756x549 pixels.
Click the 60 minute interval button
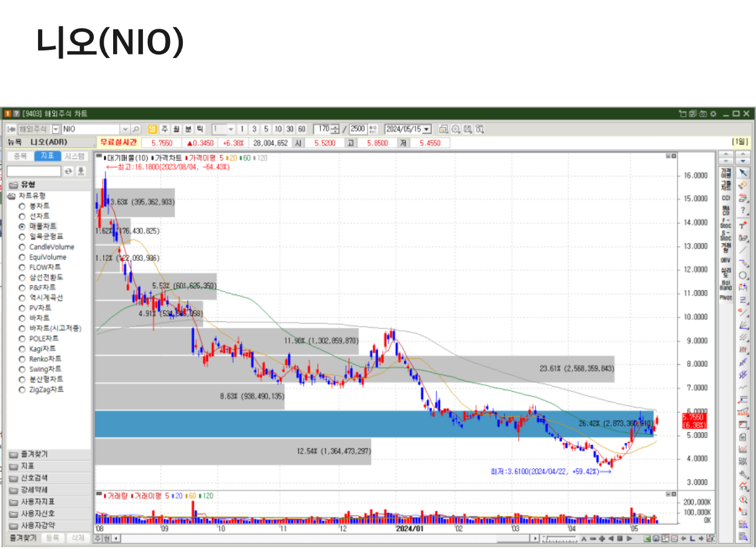[x=301, y=129]
